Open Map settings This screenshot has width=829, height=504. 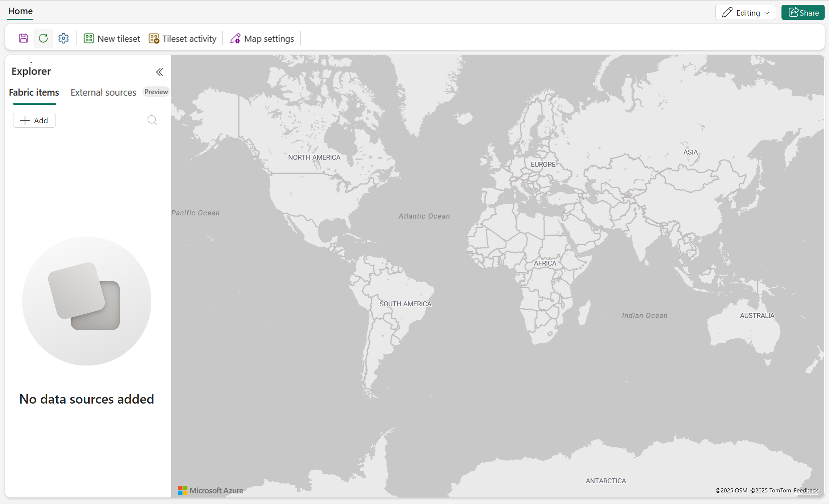pos(262,38)
